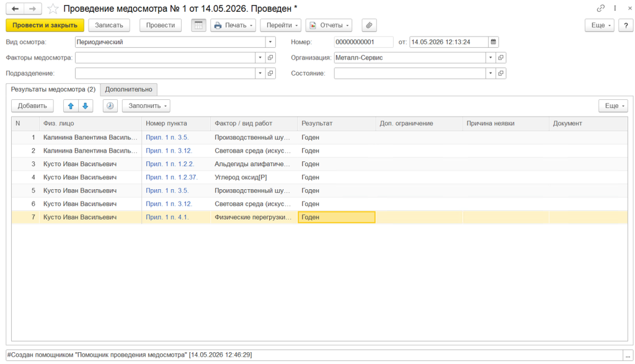Viewport: 635px width, 364px height.
Task: Go back with the left arrow button
Action: coord(15,9)
